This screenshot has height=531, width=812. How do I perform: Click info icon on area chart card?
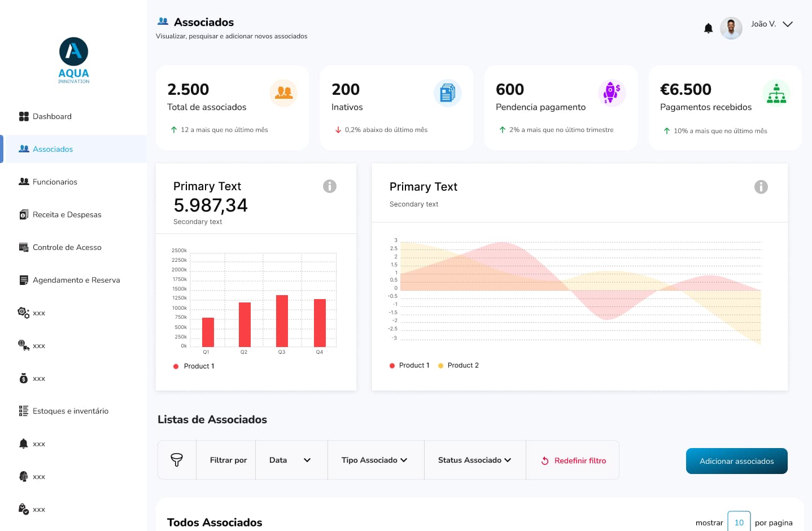[761, 187]
